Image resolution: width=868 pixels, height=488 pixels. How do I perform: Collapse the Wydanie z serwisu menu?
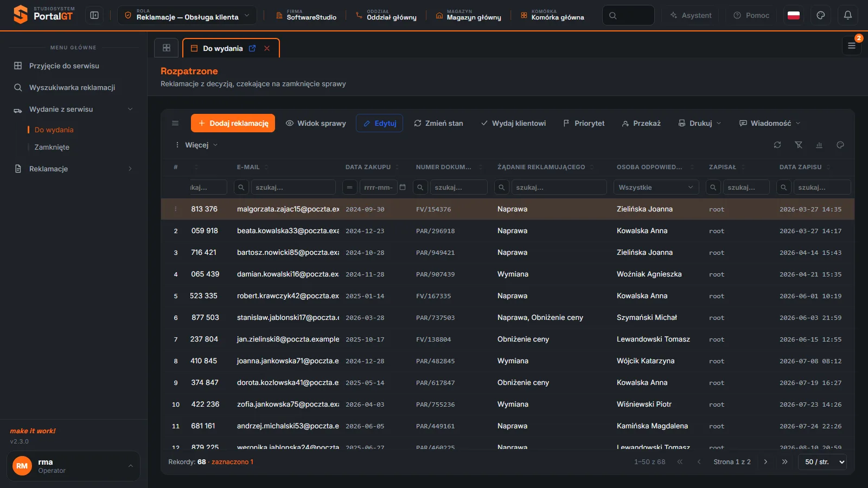73,109
